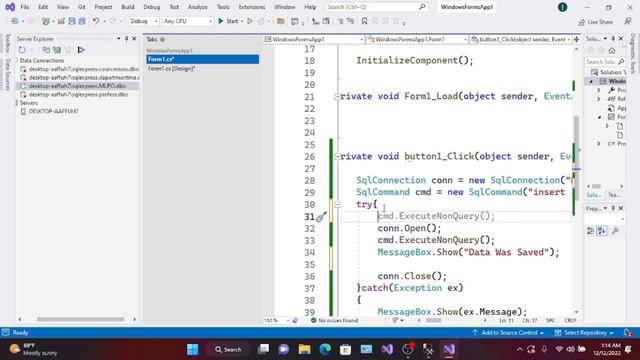Viewport: 640px width, 360px height.
Task: Click the Refresh icon in Server Explorer
Action: click(x=22, y=50)
